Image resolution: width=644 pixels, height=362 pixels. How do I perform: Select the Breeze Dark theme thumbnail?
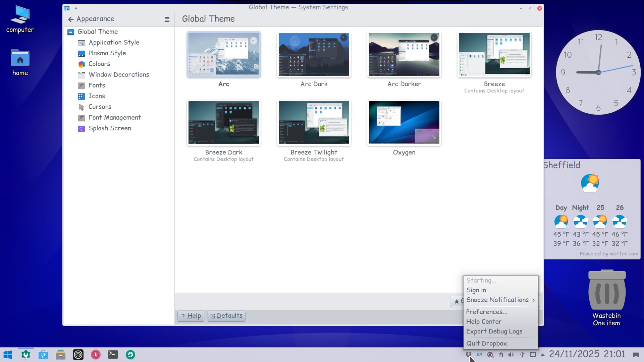point(223,123)
